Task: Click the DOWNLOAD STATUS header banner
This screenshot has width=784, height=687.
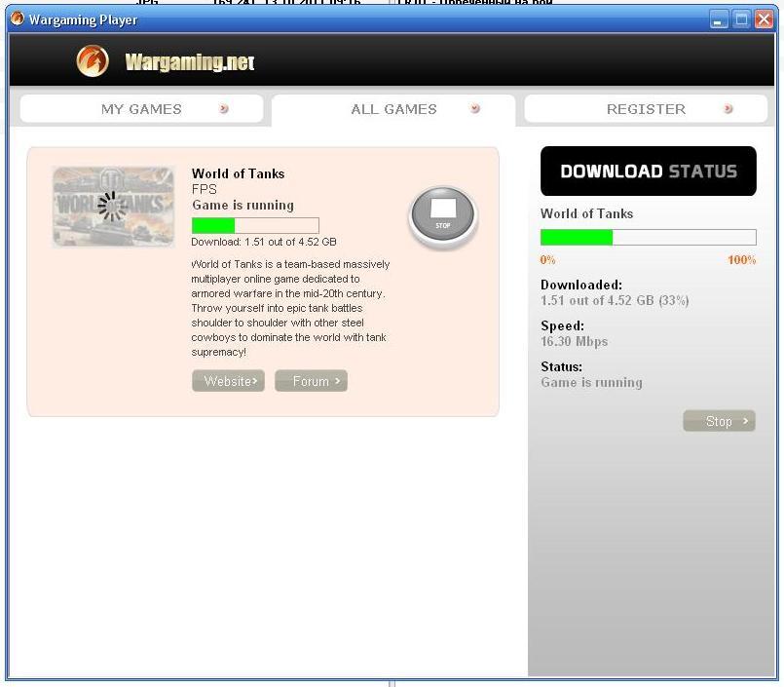Action: coord(649,172)
